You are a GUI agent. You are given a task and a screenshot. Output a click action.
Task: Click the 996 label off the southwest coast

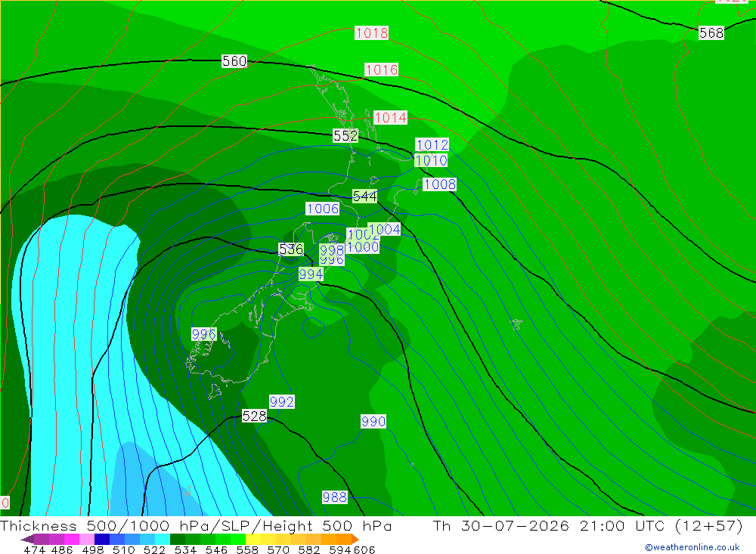coord(203,334)
